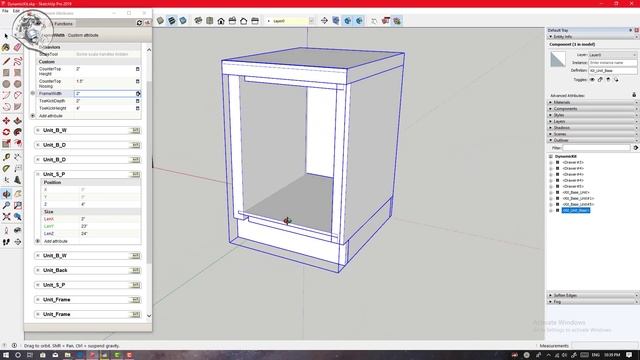Expand the Shadows tray panel
Image resolution: width=640 pixels, height=360 pixels.
tap(592, 128)
